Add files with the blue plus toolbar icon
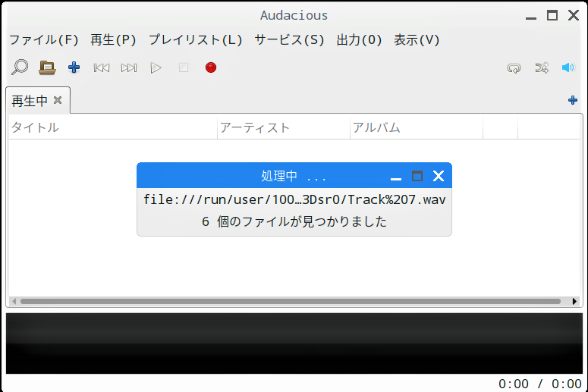The height and width of the screenshot is (392, 588). click(x=74, y=67)
